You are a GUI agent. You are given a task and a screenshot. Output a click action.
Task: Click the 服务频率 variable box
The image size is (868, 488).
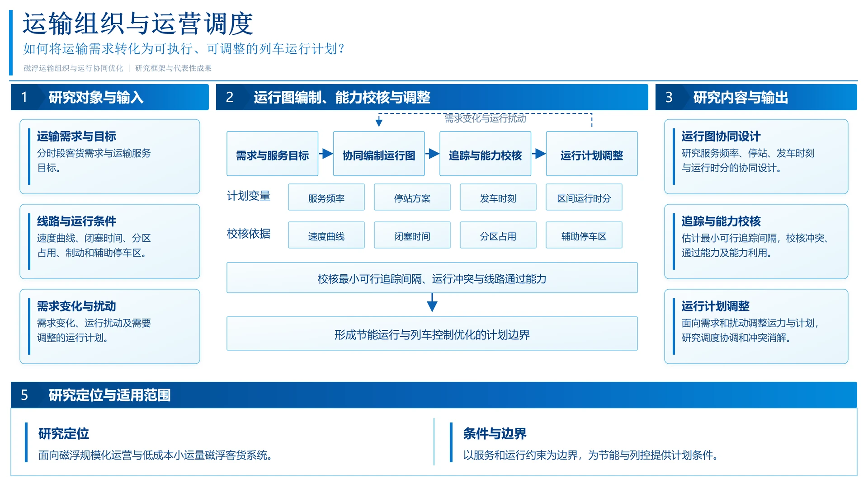pos(326,197)
